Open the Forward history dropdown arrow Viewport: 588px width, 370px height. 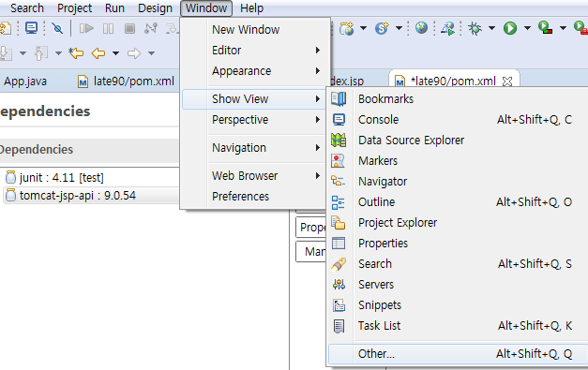(151, 53)
